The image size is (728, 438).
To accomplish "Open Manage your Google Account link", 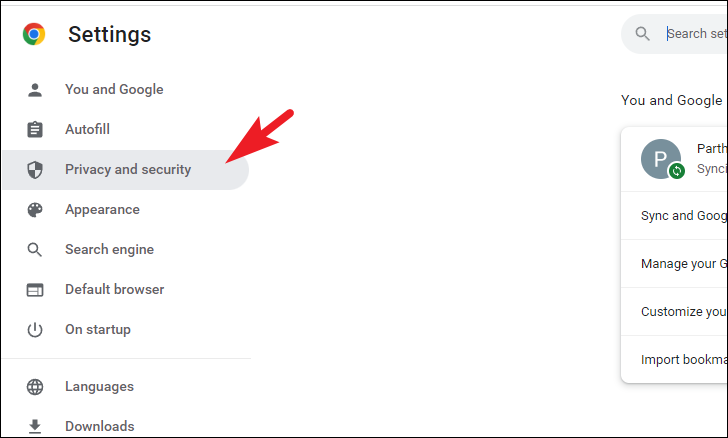I will coord(674,264).
